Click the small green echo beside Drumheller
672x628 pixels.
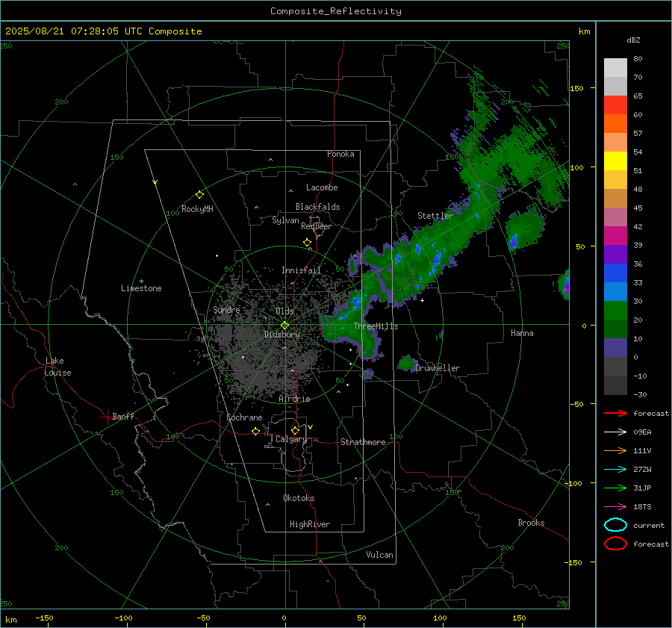coord(407,364)
